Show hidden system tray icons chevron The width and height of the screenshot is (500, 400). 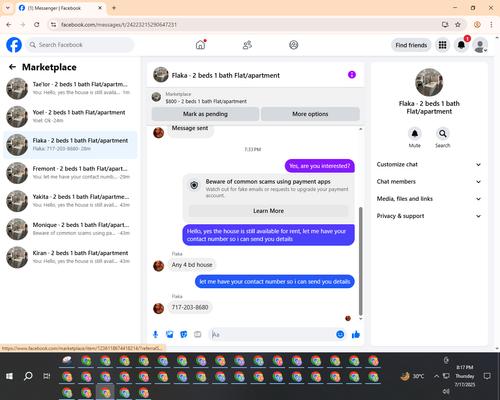[436, 376]
